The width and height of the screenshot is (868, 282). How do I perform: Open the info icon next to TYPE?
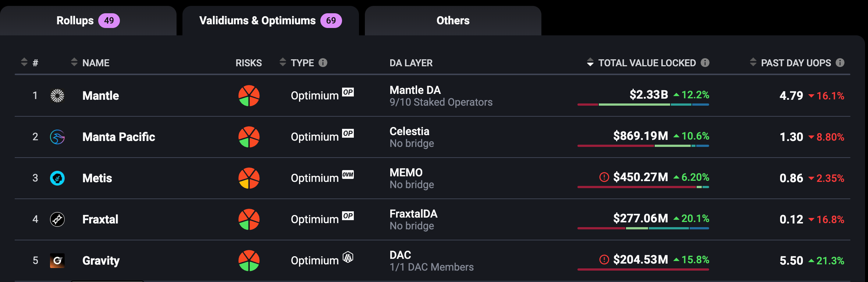(323, 63)
